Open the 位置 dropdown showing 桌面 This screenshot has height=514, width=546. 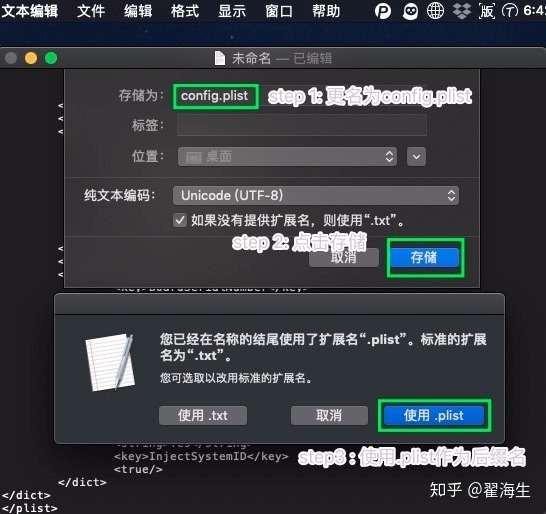click(x=287, y=157)
